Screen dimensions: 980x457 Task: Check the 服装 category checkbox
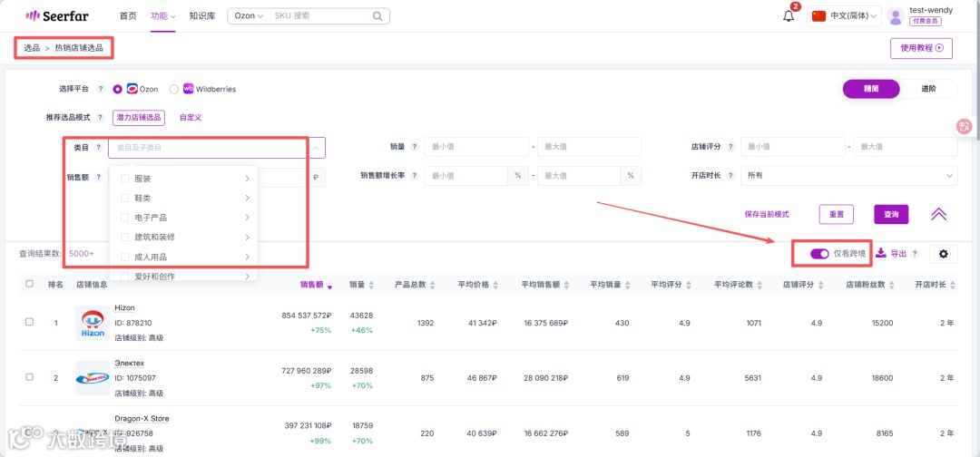(124, 179)
